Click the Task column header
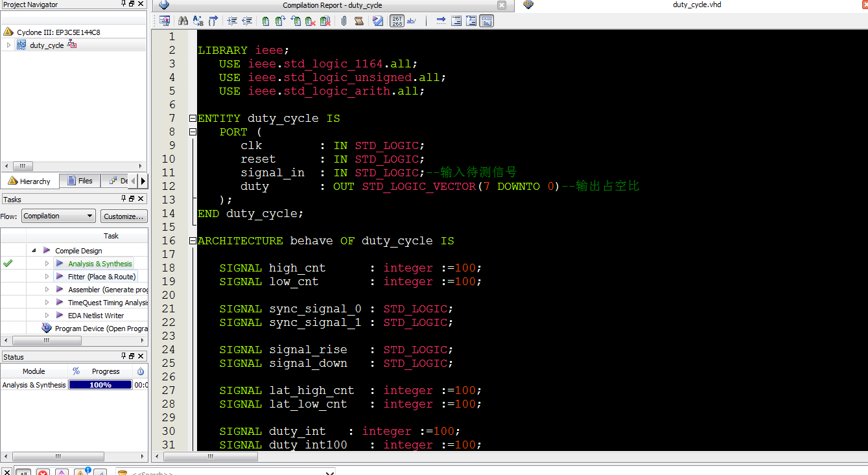 pos(111,236)
